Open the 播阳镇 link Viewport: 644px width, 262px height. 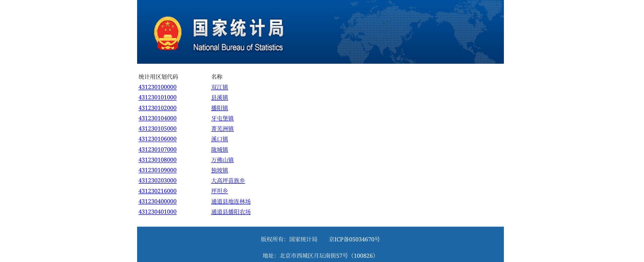click(219, 108)
